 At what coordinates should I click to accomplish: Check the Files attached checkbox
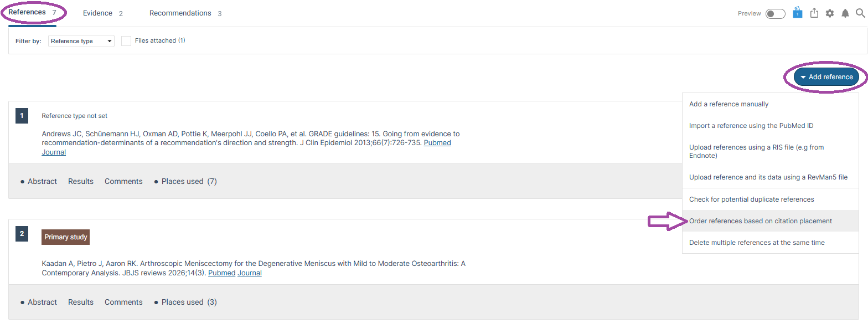click(126, 41)
